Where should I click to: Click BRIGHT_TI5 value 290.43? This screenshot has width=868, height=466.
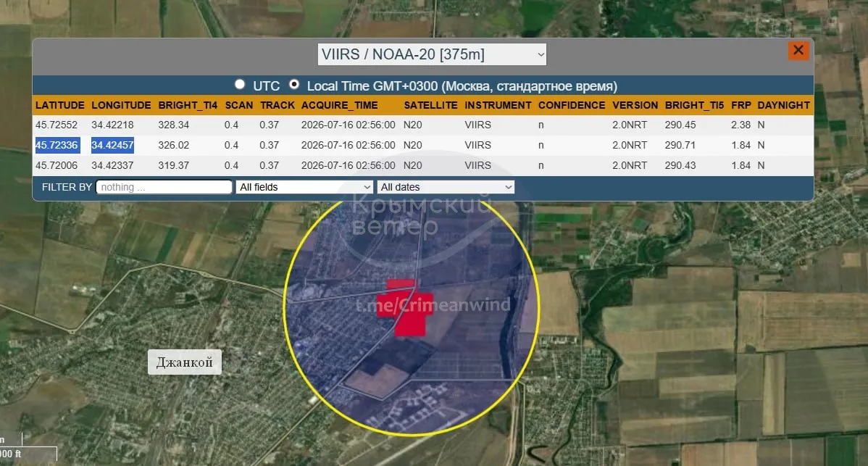tap(680, 165)
